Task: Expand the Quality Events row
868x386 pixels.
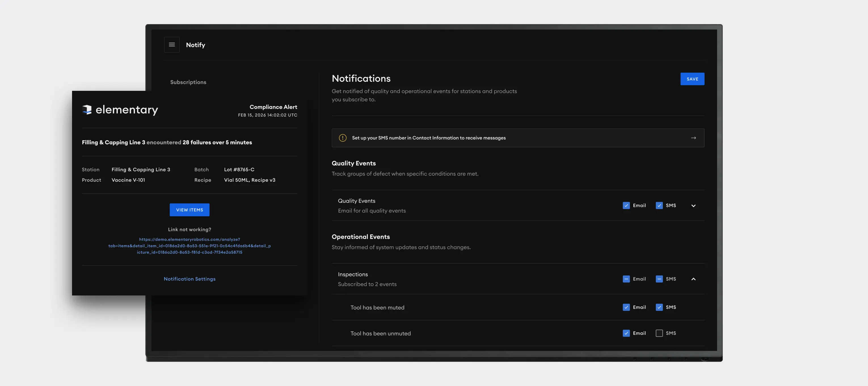Action: [x=694, y=205]
